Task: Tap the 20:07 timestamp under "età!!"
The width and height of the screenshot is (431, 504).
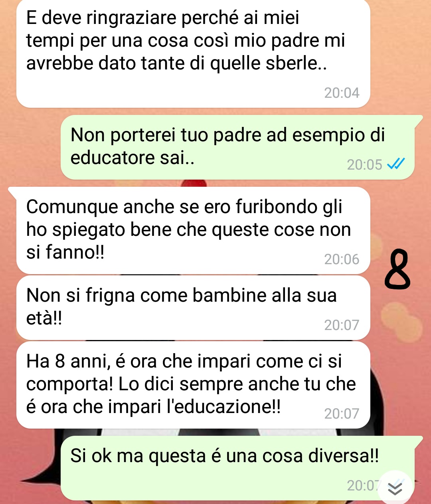Action: click(342, 325)
